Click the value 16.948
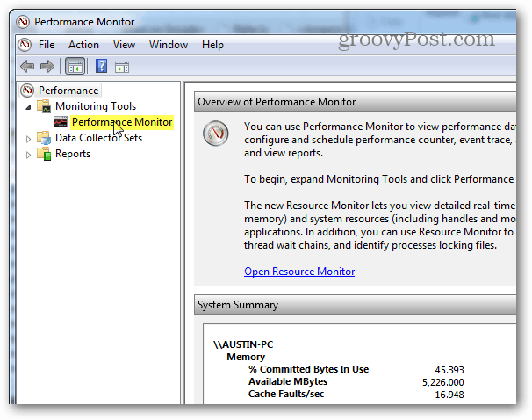532x420 pixels. point(449,395)
